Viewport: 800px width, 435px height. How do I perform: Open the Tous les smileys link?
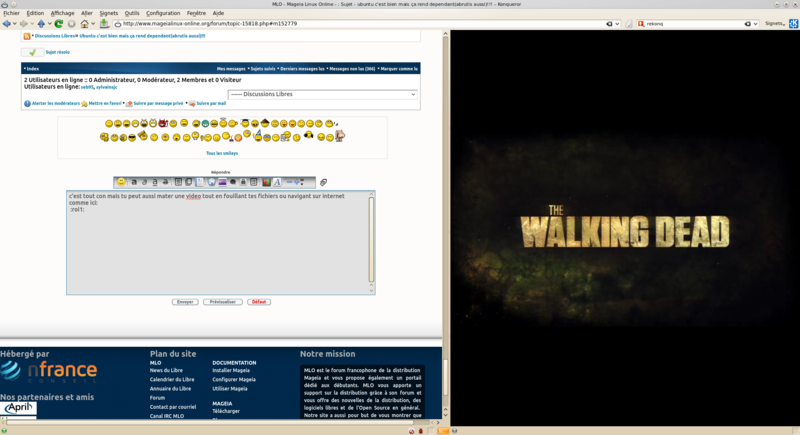click(x=222, y=153)
